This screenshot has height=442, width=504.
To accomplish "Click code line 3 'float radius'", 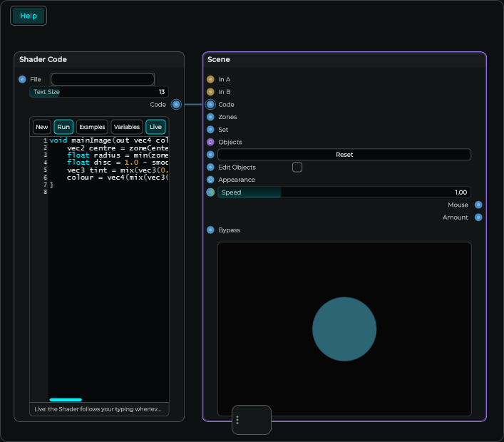I will (118, 155).
